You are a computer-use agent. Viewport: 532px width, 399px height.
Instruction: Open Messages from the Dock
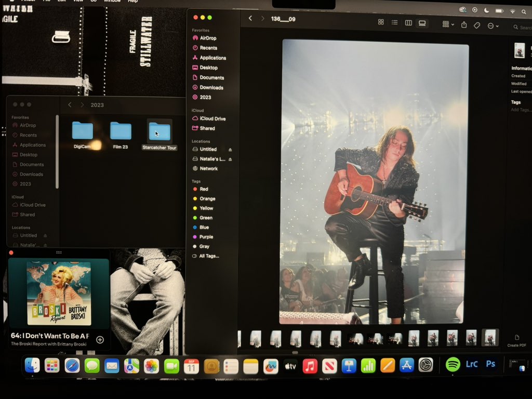point(91,366)
